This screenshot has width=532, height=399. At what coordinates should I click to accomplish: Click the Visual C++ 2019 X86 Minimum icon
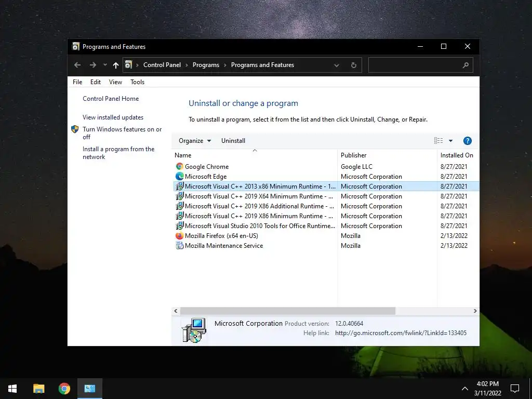point(179,216)
